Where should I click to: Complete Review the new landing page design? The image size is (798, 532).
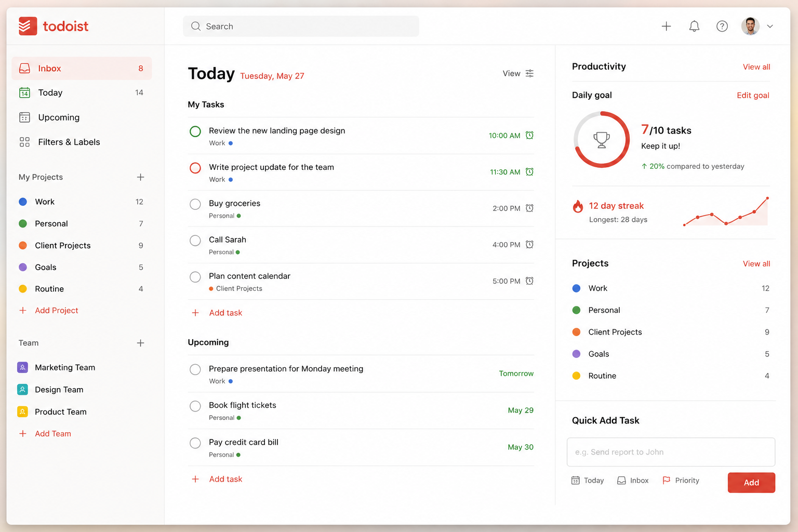pyautogui.click(x=195, y=131)
